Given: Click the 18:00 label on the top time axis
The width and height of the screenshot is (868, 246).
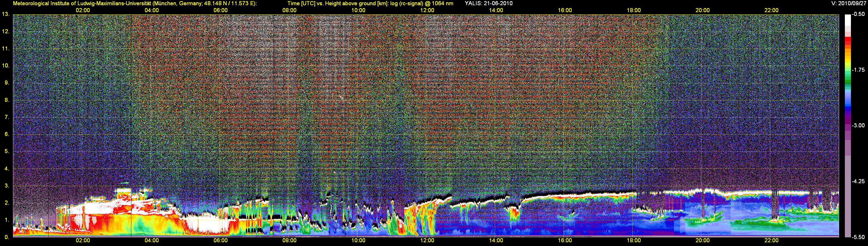Looking at the screenshot, I should tap(634, 10).
